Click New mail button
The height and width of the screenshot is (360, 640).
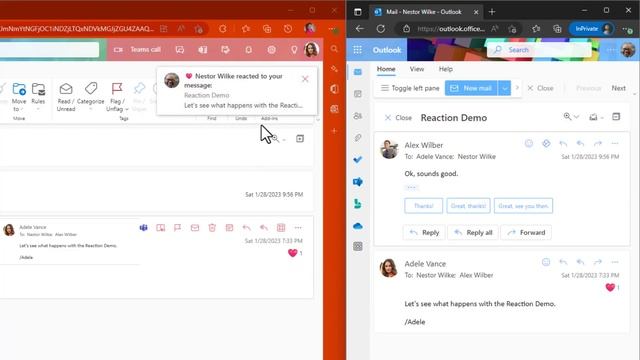coord(471,88)
